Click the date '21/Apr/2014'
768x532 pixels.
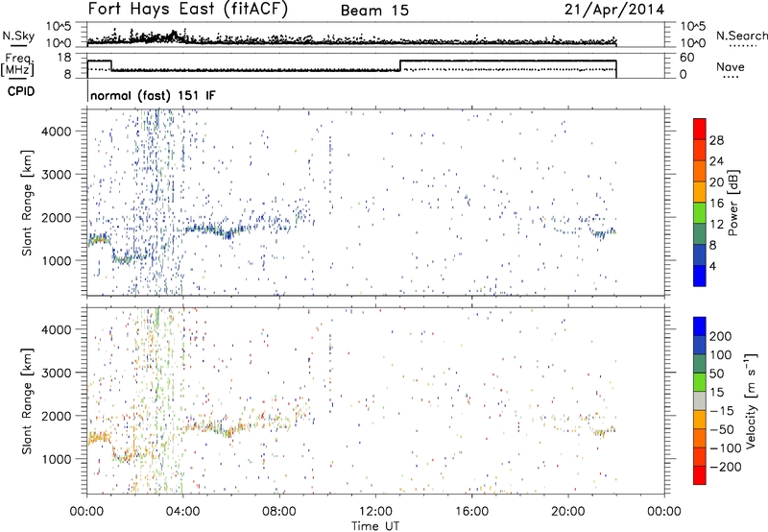click(x=614, y=10)
